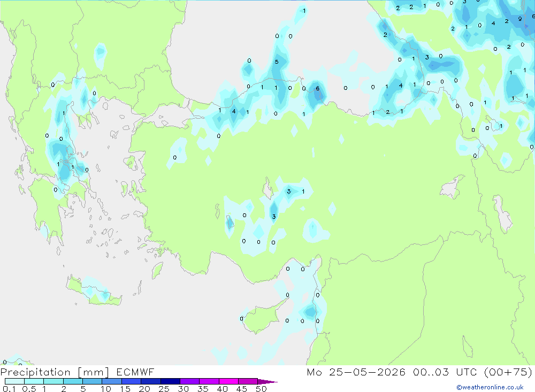Click the 'ECMWF' model label

(135, 372)
